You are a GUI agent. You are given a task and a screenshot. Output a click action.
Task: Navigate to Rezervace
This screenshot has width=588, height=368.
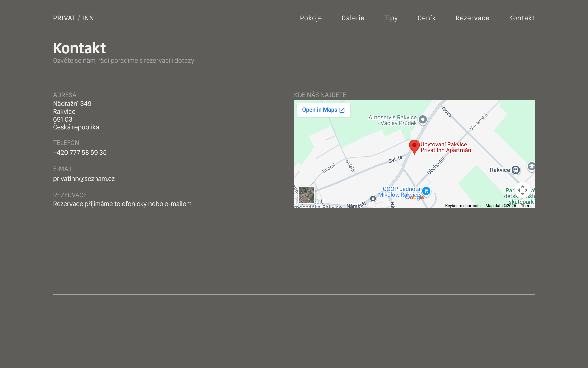coord(472,18)
